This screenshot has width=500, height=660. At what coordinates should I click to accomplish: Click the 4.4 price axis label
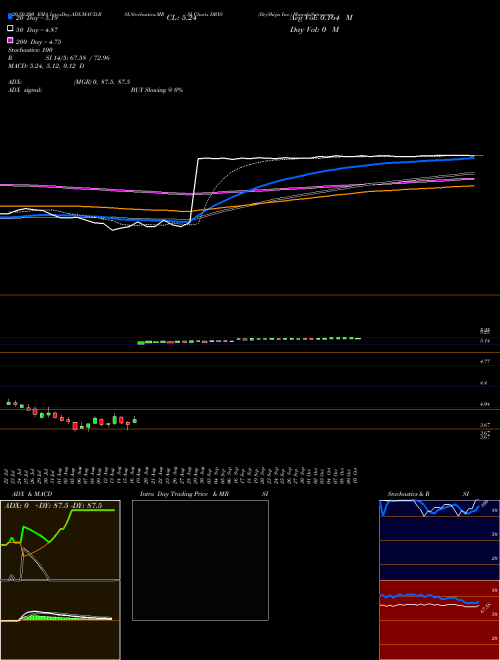point(484,383)
